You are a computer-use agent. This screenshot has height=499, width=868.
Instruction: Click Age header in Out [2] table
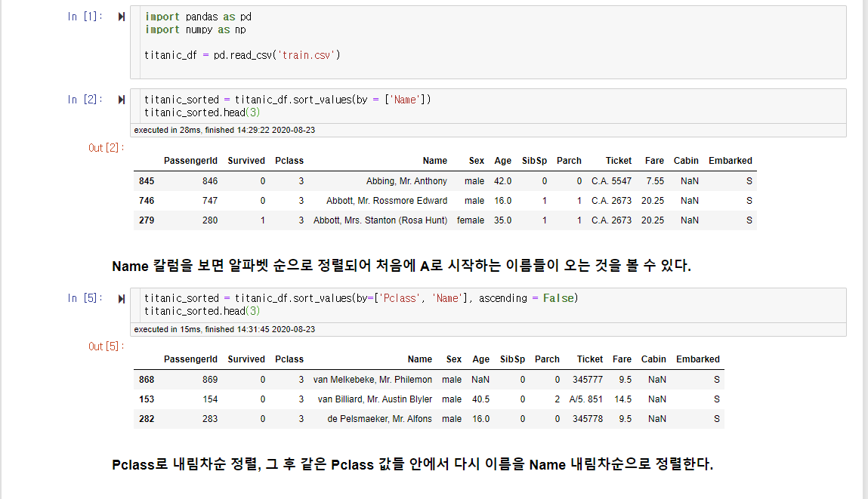[502, 161]
